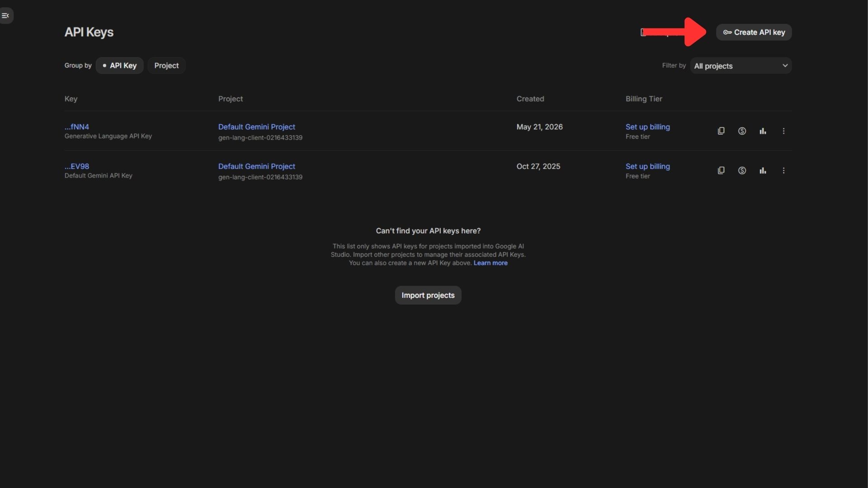Image resolution: width=868 pixels, height=488 pixels.
Task: Click the Create API key button
Action: pos(754,32)
